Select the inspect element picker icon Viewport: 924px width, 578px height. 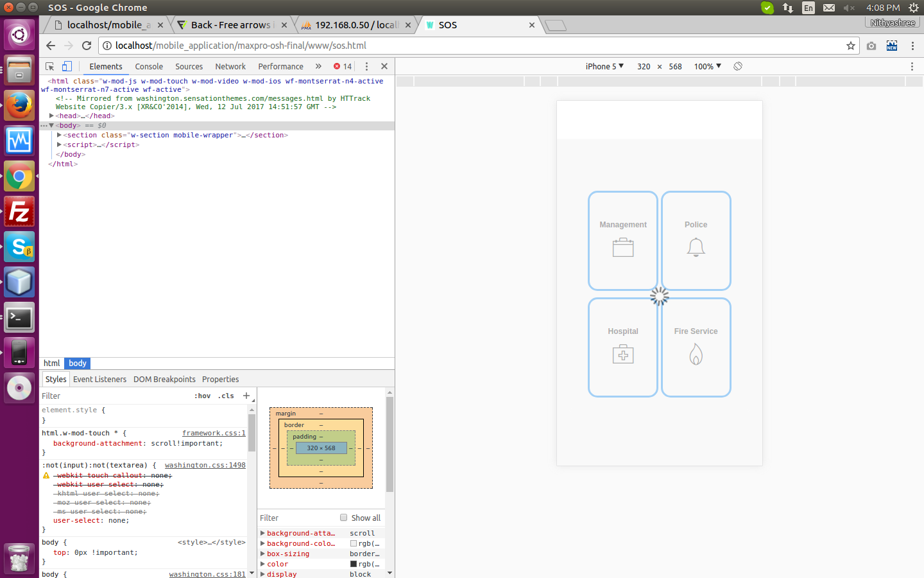point(50,66)
